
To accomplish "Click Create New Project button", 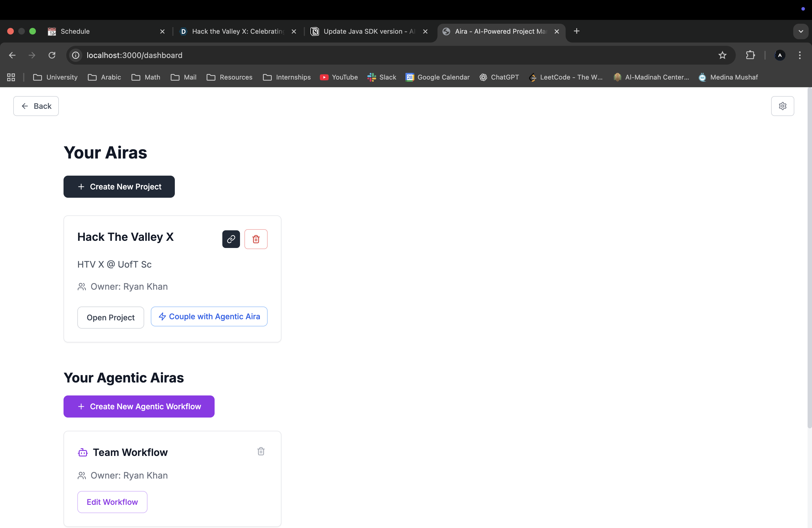I will pos(119,187).
